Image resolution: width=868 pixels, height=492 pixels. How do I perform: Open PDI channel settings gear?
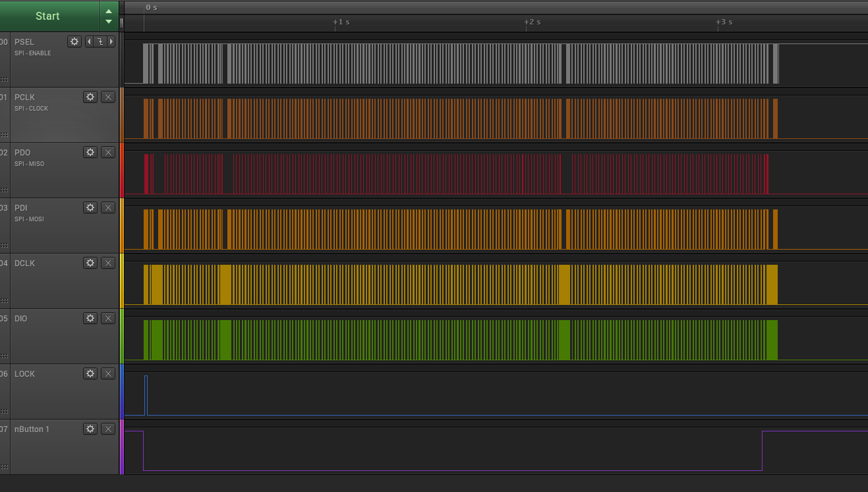(90, 207)
